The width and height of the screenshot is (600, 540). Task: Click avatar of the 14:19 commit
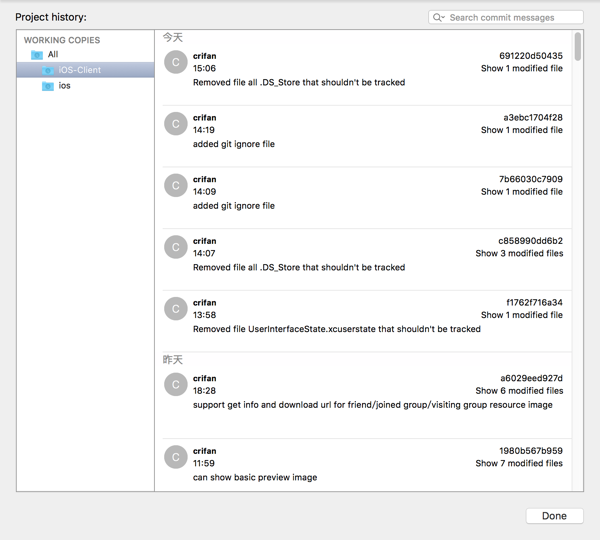click(x=176, y=124)
